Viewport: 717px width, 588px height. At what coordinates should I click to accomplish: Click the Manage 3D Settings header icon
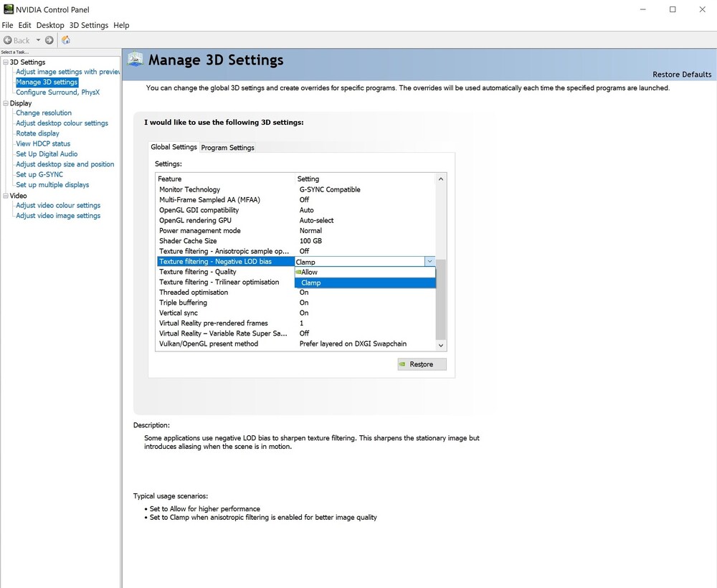coord(136,60)
